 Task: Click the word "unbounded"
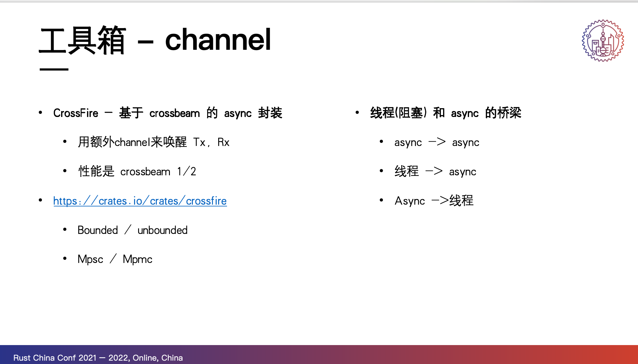[x=163, y=230]
